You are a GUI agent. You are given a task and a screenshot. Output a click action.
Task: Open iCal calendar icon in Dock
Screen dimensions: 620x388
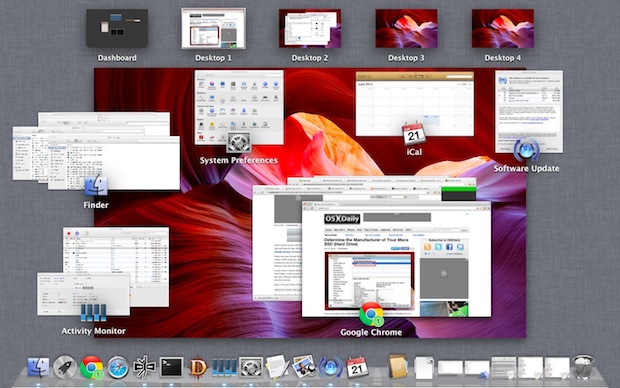(x=357, y=367)
